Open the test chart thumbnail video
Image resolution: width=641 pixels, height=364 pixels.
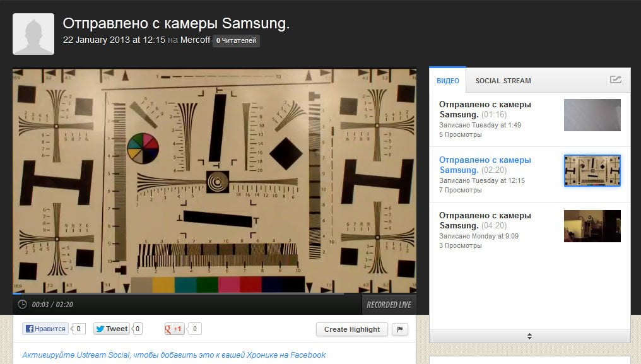(592, 170)
